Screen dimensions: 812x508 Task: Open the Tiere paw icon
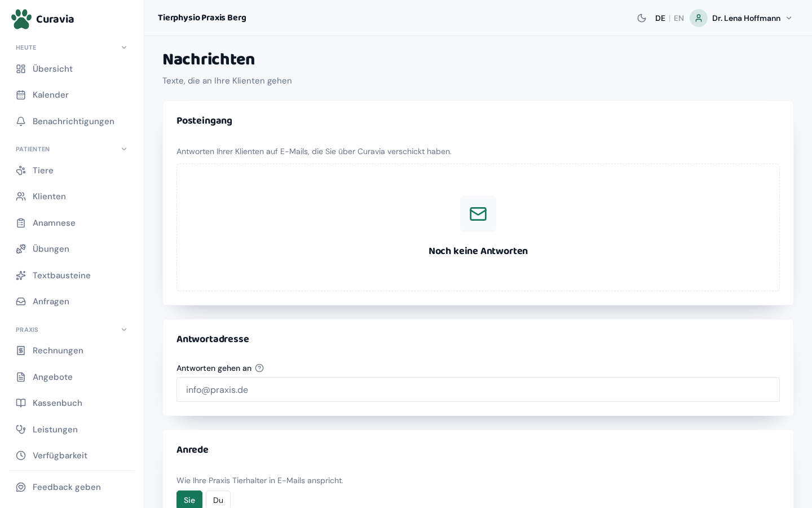coord(21,170)
